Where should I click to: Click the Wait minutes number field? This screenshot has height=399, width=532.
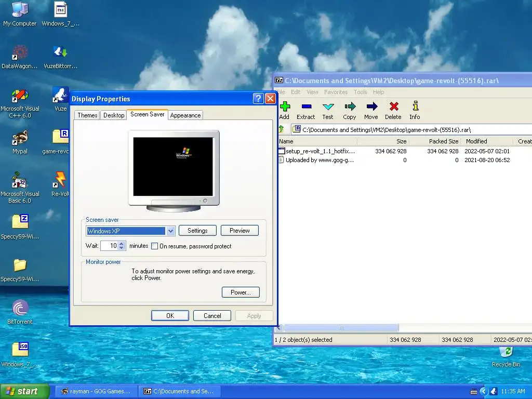pyautogui.click(x=109, y=246)
